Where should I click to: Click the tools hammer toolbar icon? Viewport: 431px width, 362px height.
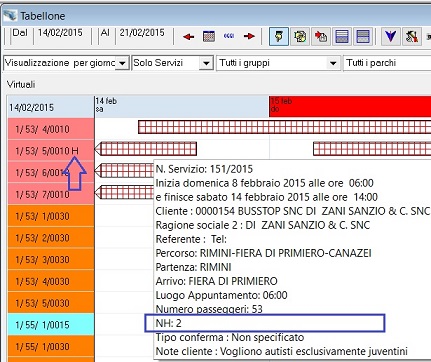[x=411, y=36]
